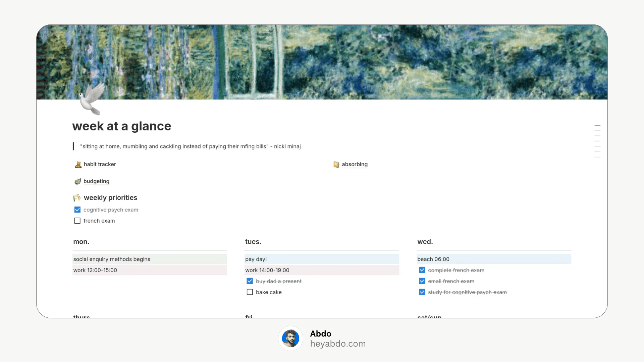Select the social enquiry methods begins row
644x362 pixels.
pyautogui.click(x=150, y=259)
